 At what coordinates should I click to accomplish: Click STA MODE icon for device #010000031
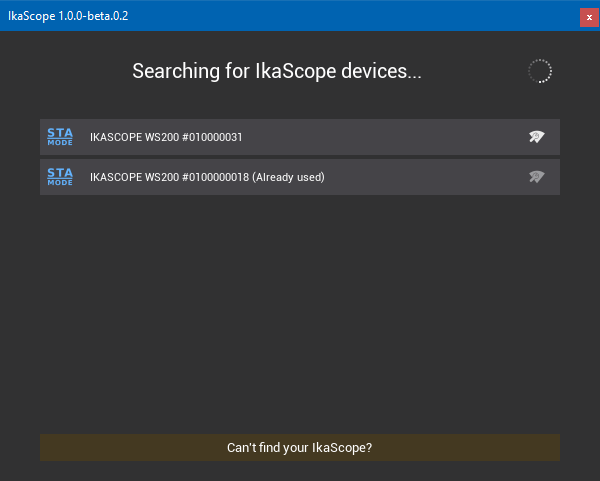60,137
